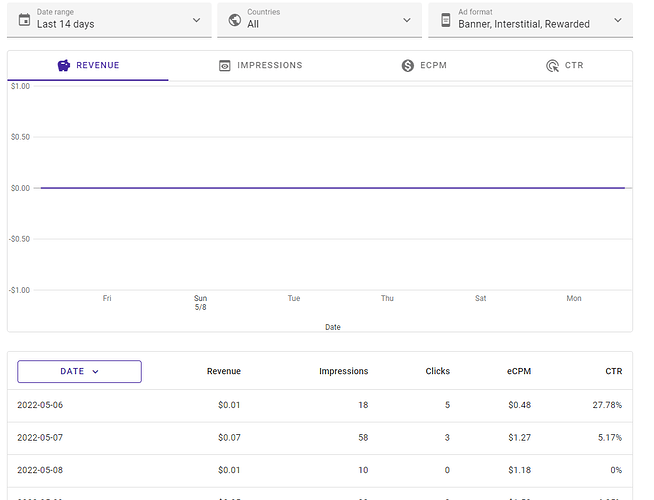654x500 pixels.
Task: Click the 58 impressions value
Action: point(363,437)
